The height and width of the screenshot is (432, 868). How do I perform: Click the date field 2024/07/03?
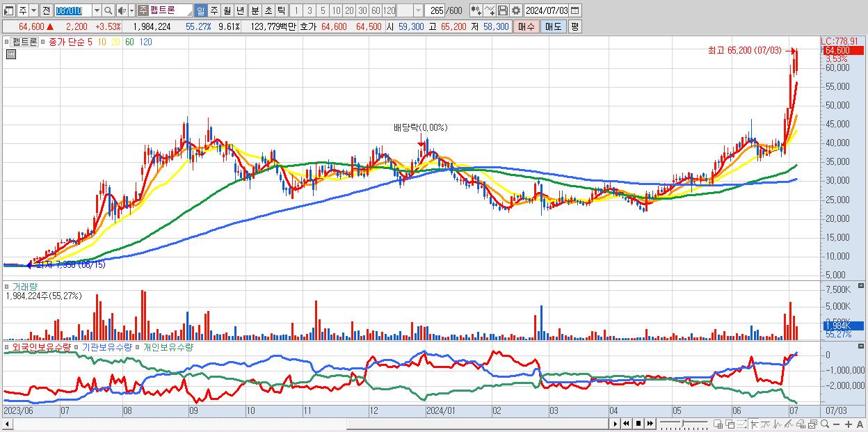pos(546,10)
